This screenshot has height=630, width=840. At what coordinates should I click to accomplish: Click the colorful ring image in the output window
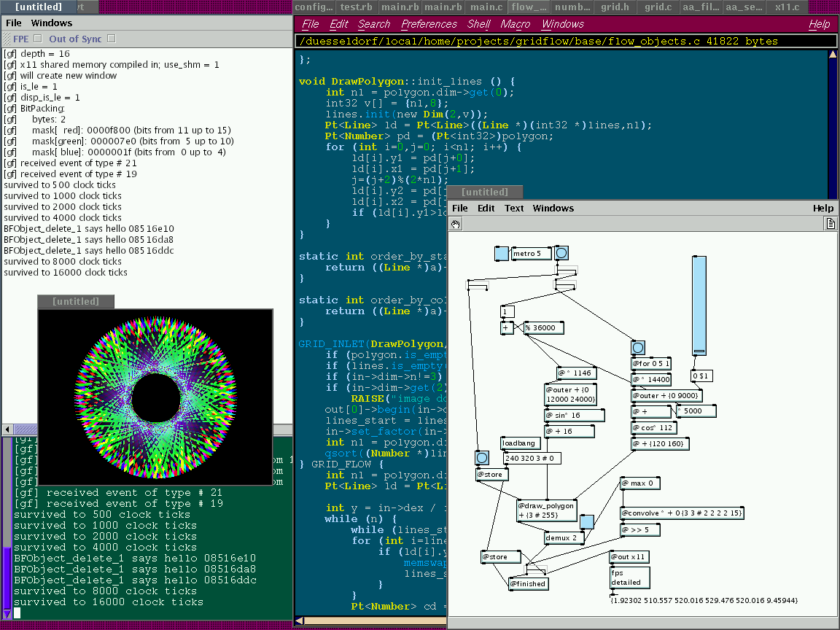coord(156,397)
